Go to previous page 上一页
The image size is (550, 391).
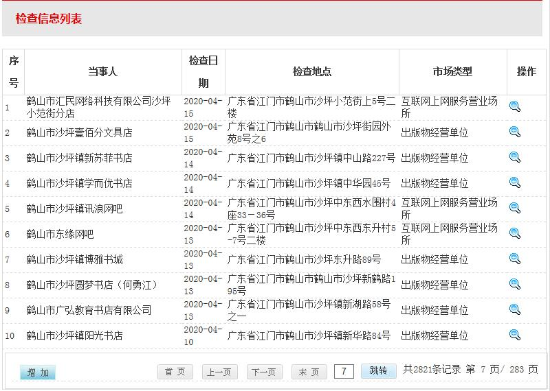[x=220, y=371]
